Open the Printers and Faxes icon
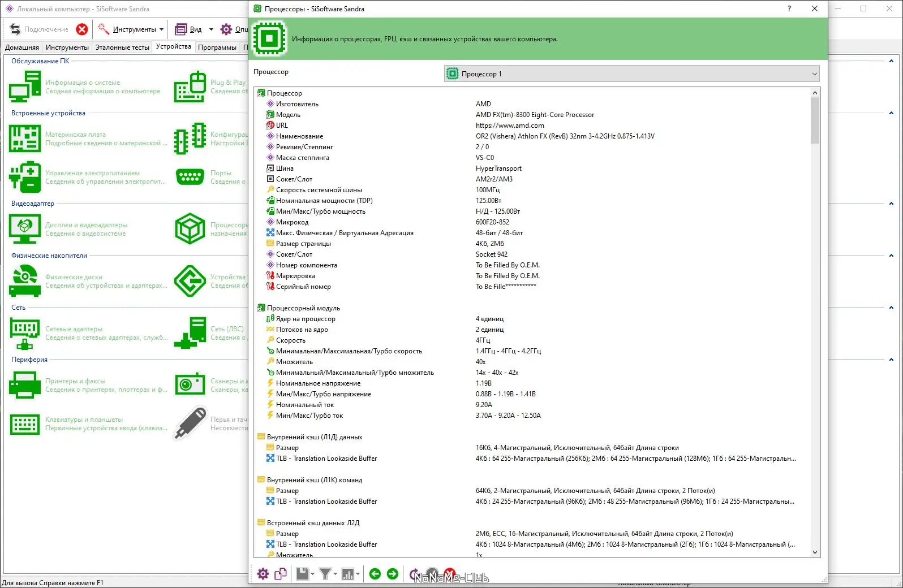The width and height of the screenshot is (903, 588). coord(25,385)
